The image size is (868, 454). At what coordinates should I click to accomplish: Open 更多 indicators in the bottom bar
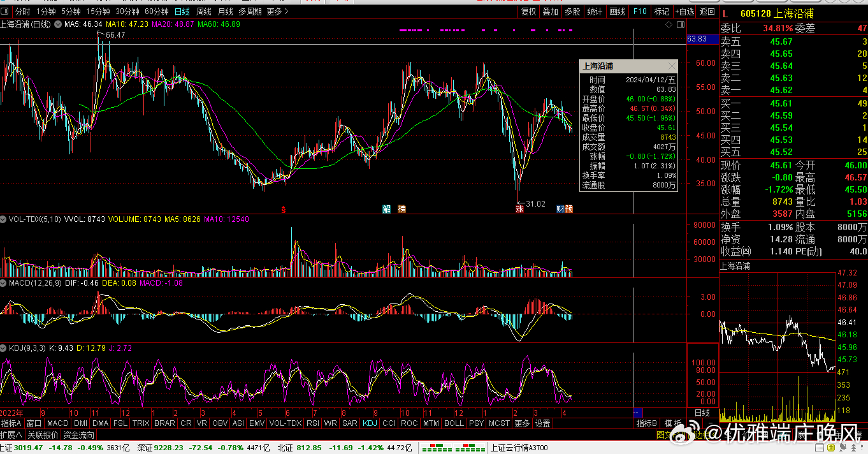[522, 423]
